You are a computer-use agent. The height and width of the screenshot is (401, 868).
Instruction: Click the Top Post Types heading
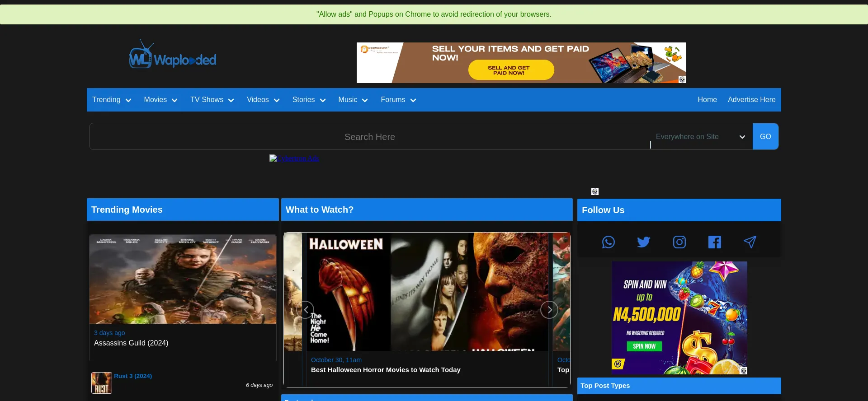[x=605, y=386]
